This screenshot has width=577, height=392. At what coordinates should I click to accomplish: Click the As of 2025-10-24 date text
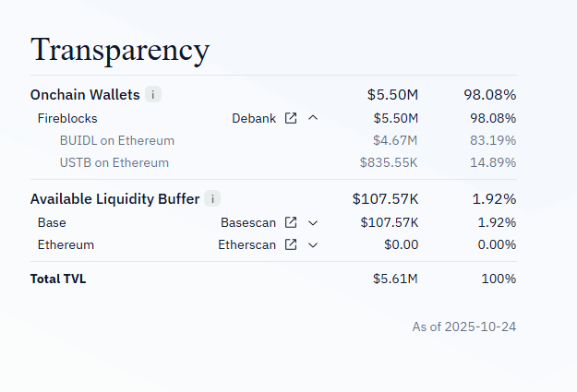[463, 327]
